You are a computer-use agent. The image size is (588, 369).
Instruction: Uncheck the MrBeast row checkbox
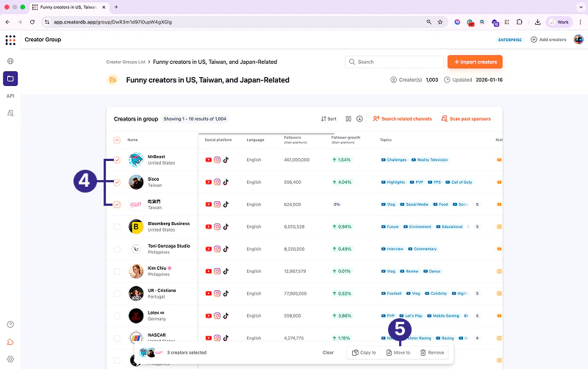117,160
